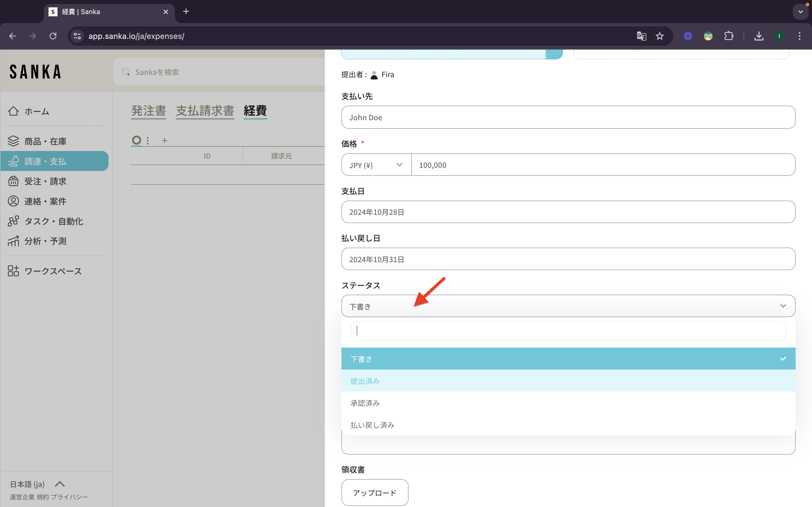Click the ワークスペース grid icon
812x507 pixels.
pyautogui.click(x=14, y=271)
